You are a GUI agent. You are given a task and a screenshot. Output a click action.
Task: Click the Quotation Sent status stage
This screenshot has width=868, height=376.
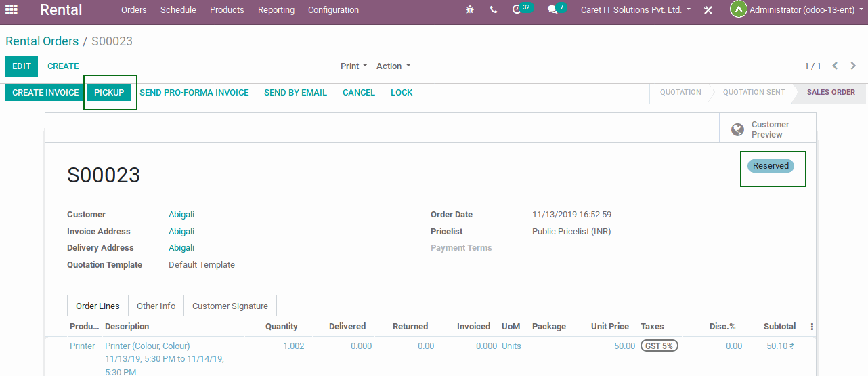[x=754, y=93]
